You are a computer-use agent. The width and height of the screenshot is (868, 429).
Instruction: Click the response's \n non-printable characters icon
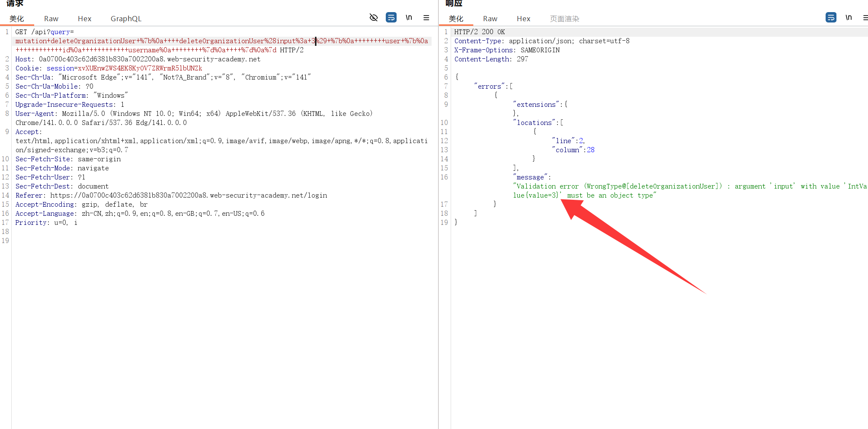849,18
